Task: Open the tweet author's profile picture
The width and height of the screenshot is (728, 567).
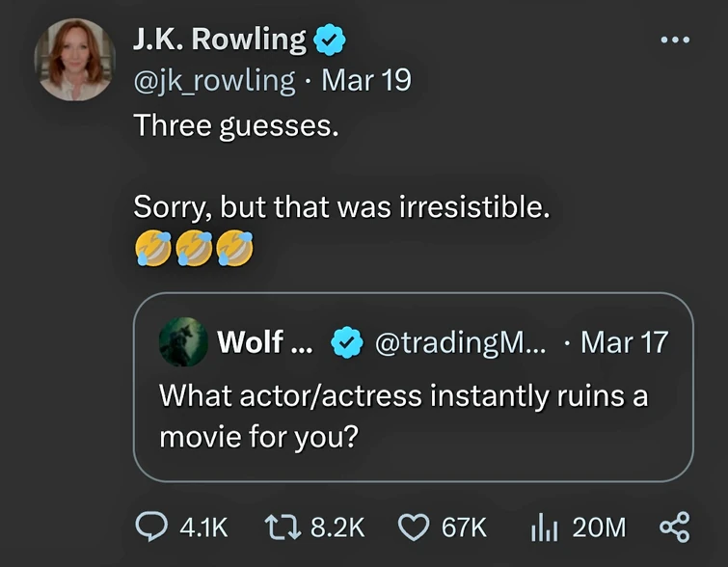Action: pos(75,59)
